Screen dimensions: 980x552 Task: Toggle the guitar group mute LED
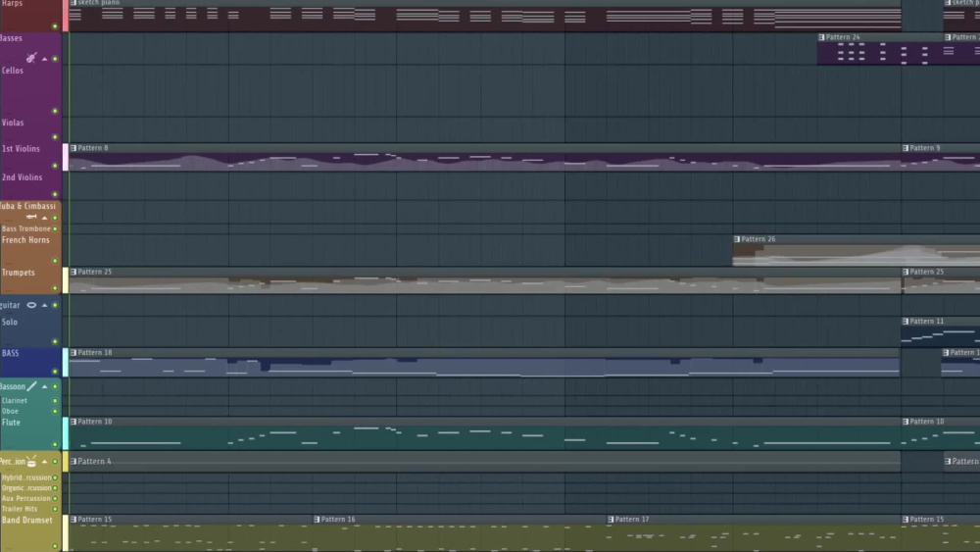55,305
